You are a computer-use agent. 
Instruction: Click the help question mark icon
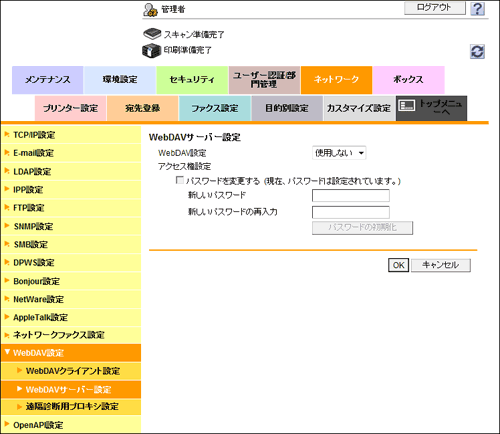[x=477, y=8]
